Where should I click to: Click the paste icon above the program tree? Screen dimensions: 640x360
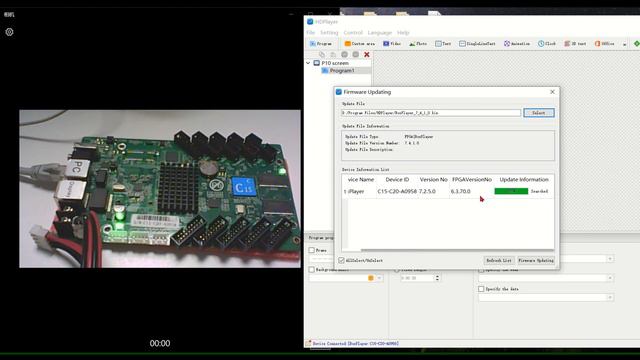pyautogui.click(x=333, y=54)
